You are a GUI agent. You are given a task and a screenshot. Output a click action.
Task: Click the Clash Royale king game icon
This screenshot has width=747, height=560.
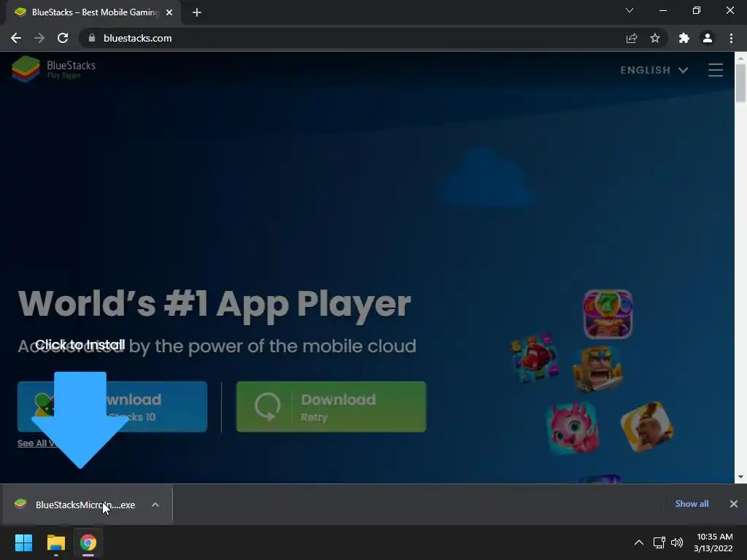597,368
